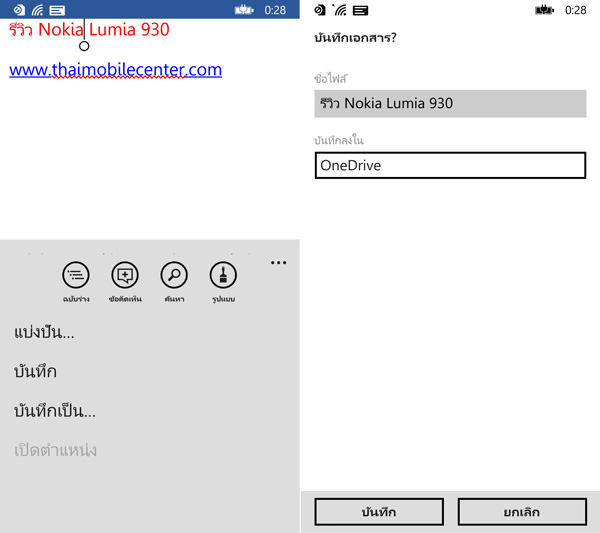This screenshot has width=600, height=533.
Task: Tap the 0:28 clock in save dialog screen
Action: pyautogui.click(x=576, y=10)
